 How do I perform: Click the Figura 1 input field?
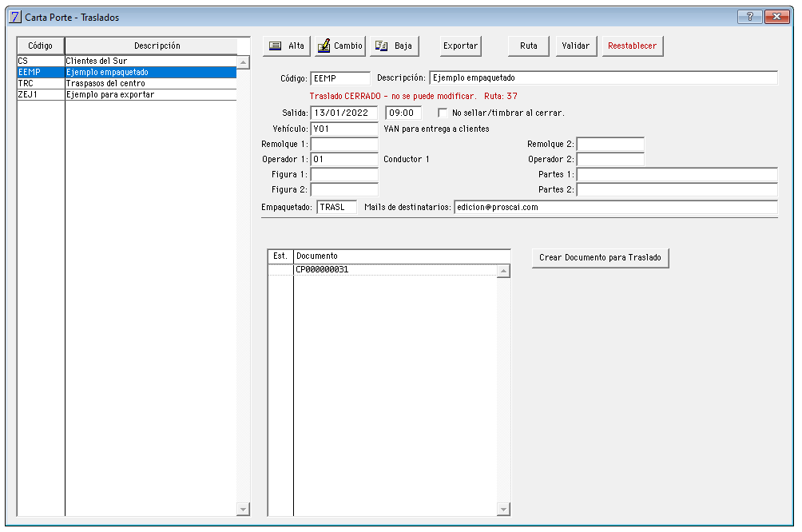point(344,174)
